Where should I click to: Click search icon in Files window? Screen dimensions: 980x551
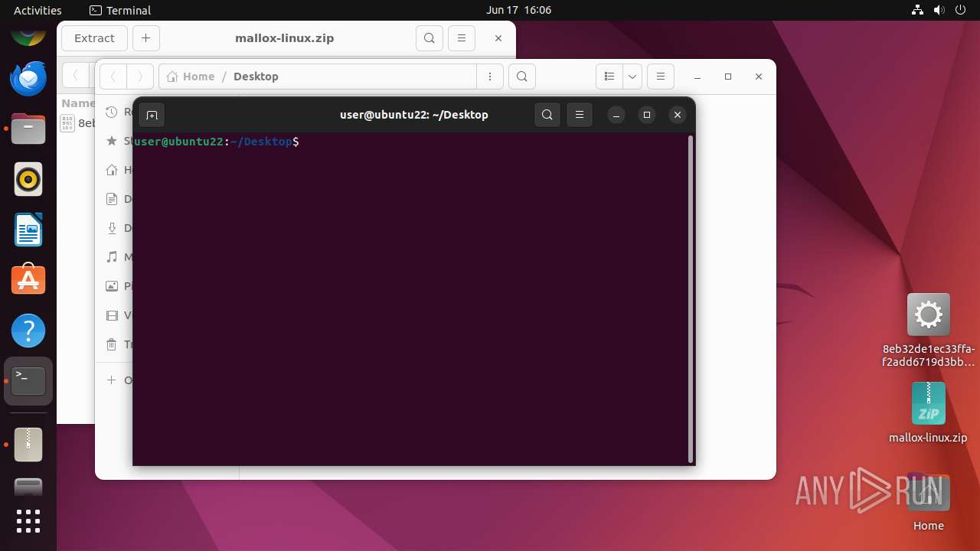(x=521, y=77)
